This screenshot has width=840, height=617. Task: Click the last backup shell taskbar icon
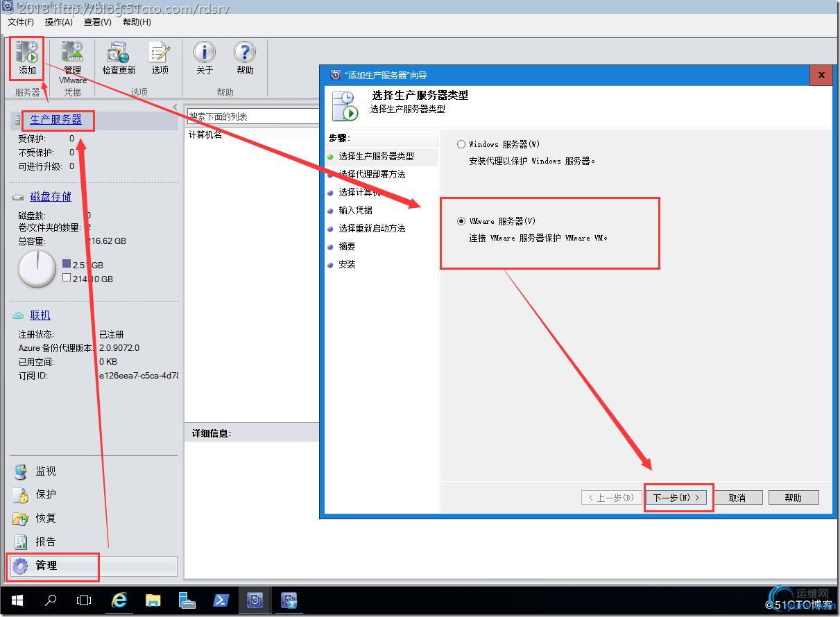289,600
